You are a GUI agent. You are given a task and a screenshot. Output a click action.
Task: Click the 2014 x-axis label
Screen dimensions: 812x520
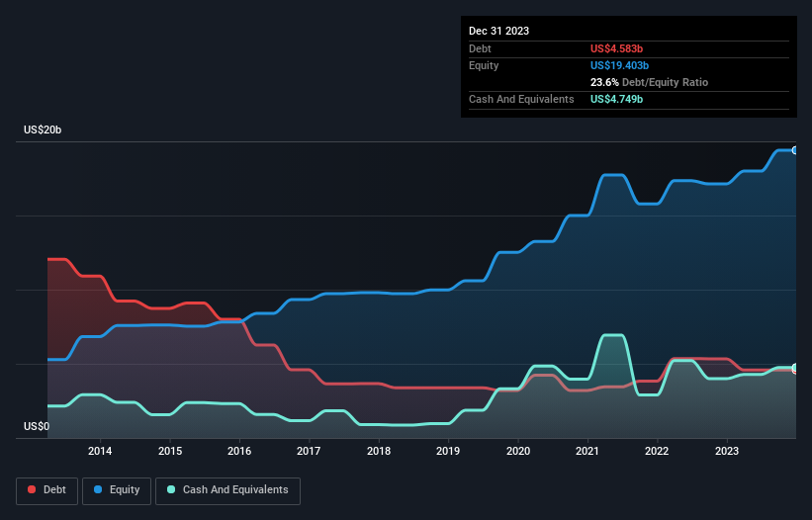point(100,451)
